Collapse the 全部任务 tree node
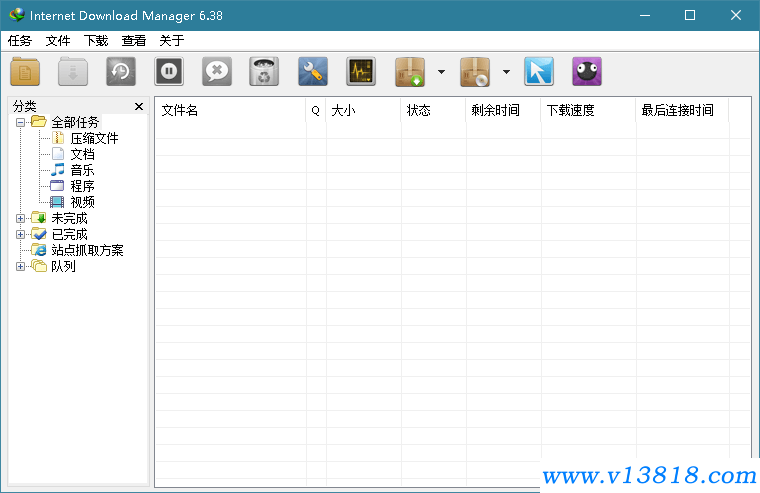This screenshot has height=493, width=760. click(21, 122)
